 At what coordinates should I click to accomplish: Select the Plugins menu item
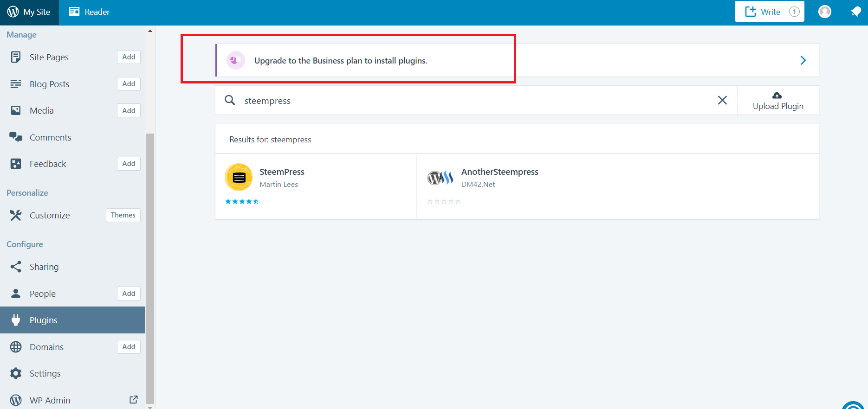coord(72,320)
